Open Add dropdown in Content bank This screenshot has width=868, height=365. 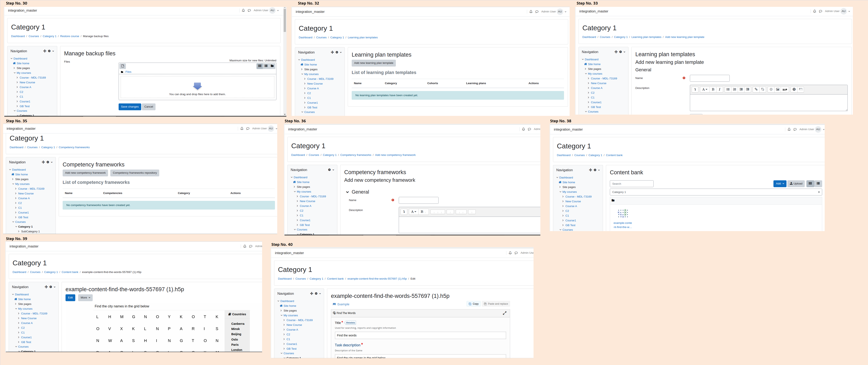(x=780, y=183)
